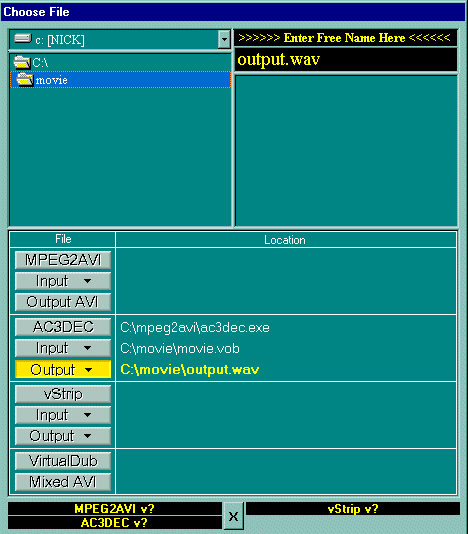
Task: Select the movie folder in directory list
Action: click(x=121, y=80)
